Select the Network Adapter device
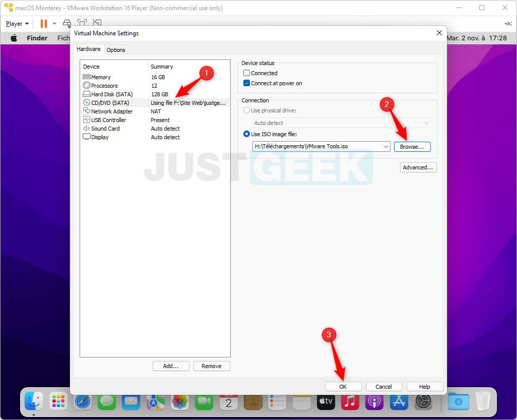Viewport: 517px width, 420px height. pos(155,111)
